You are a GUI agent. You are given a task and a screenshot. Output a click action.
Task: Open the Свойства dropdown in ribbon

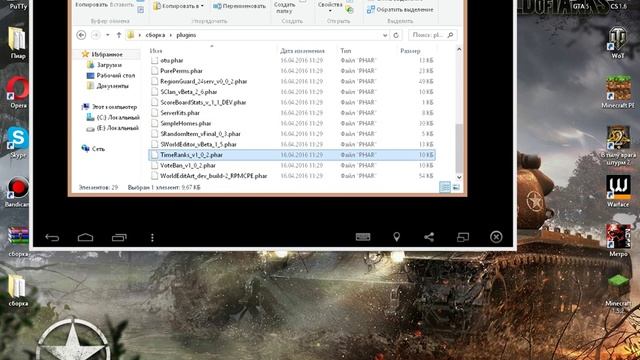tap(330, 7)
